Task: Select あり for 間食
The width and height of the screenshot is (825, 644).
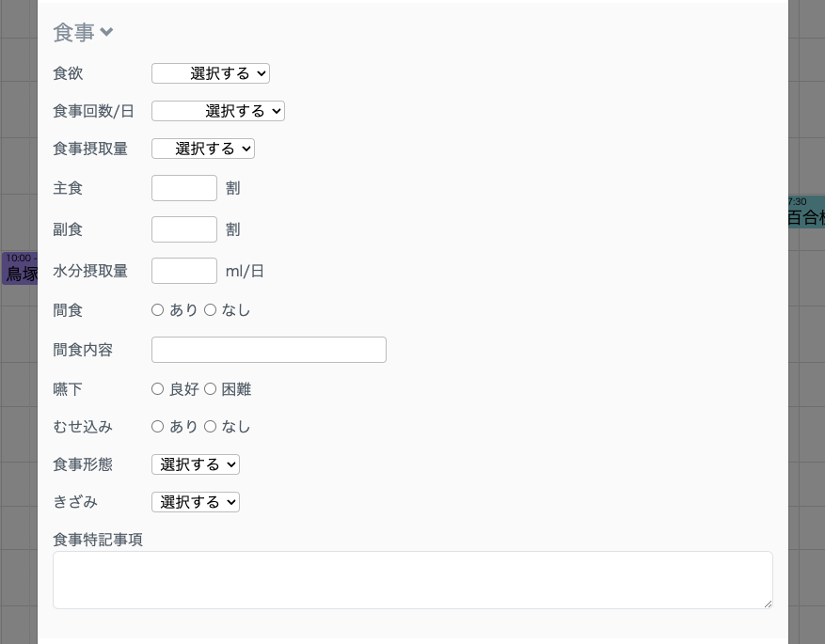Action: pos(157,309)
